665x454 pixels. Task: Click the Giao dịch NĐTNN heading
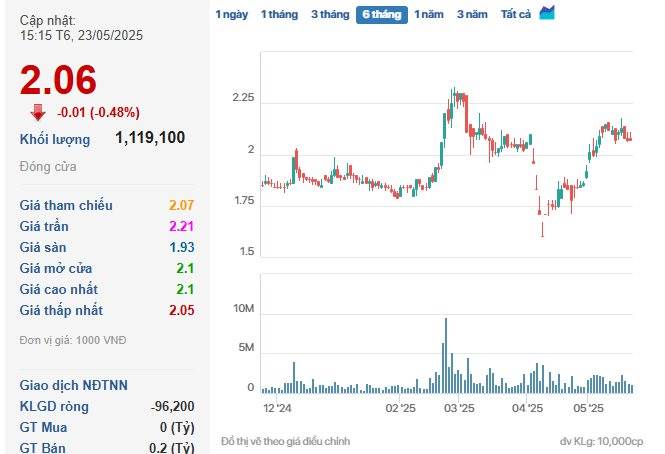73,385
